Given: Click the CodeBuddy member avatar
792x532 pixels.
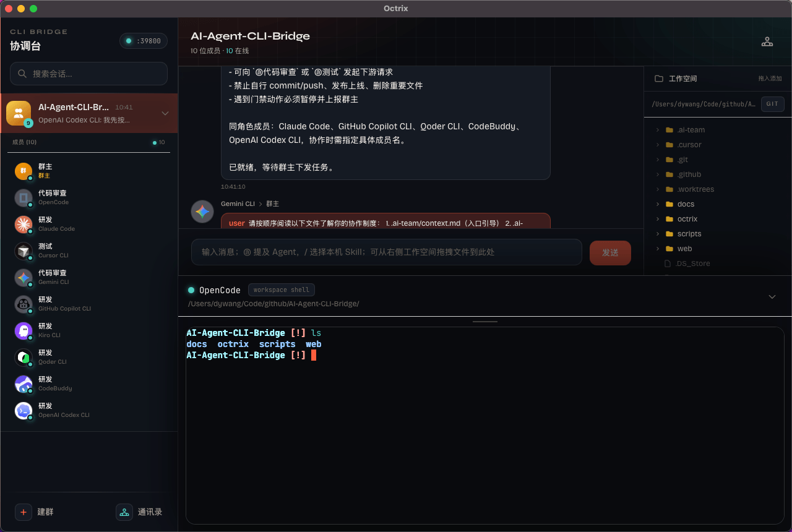Looking at the screenshot, I should tap(24, 384).
